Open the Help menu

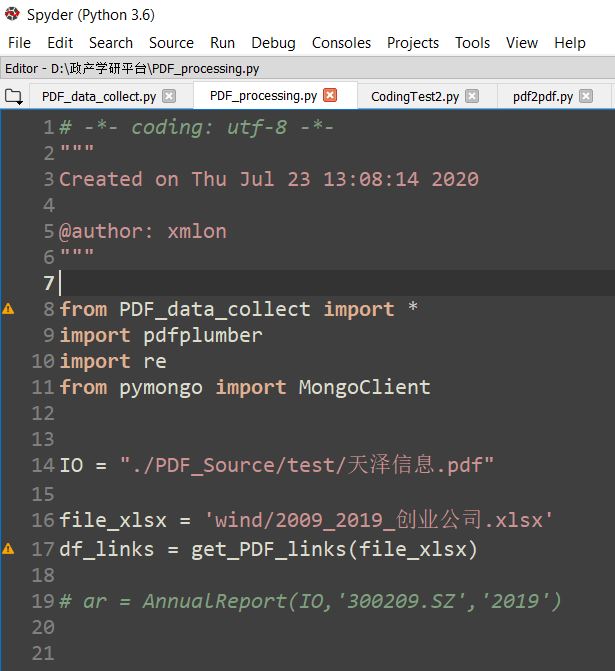570,43
